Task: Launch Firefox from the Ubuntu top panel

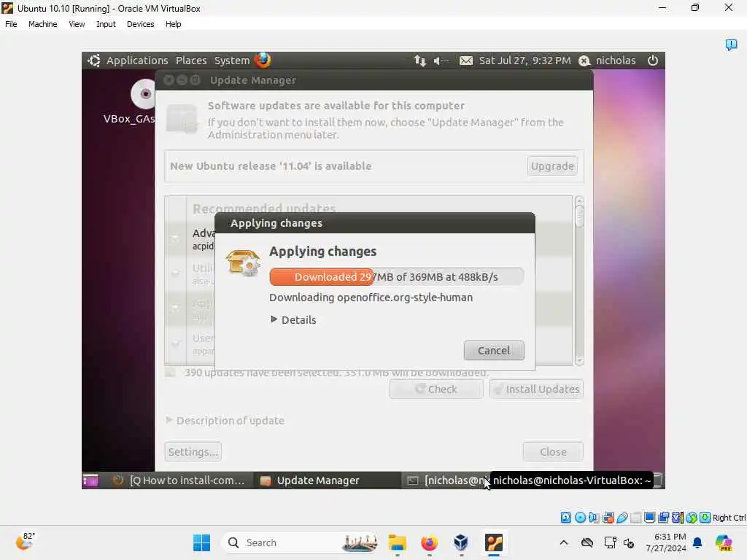Action: click(x=263, y=61)
